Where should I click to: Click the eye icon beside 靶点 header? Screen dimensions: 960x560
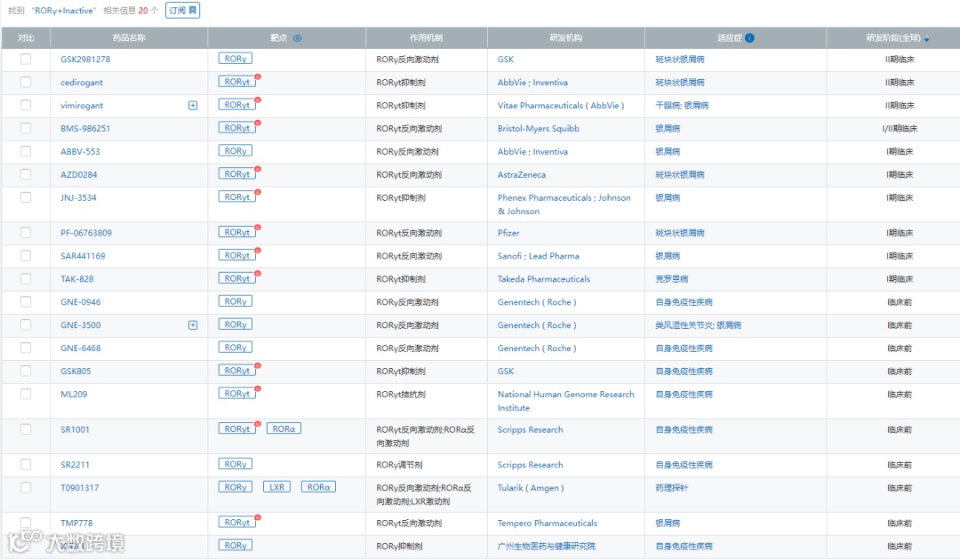pos(298,38)
